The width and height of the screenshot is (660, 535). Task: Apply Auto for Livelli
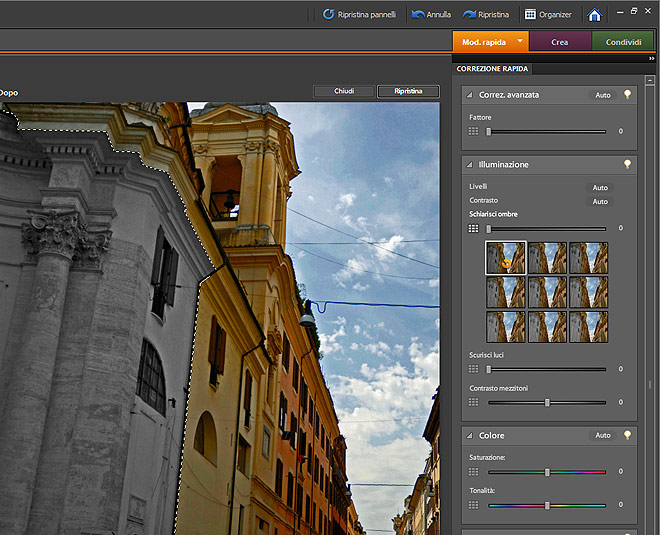tap(600, 188)
